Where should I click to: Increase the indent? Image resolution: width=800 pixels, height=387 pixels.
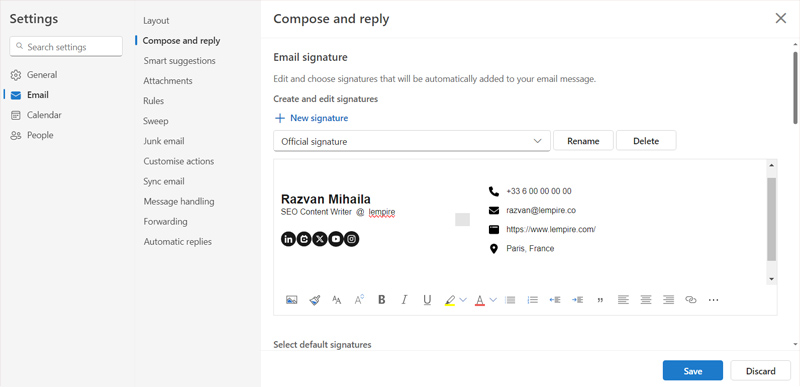578,300
